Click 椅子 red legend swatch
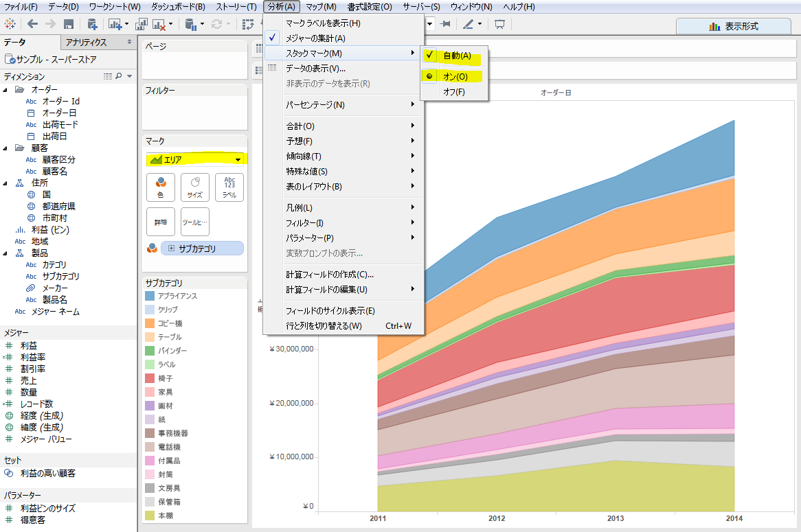Viewport: 801px width, 532px height. [150, 378]
